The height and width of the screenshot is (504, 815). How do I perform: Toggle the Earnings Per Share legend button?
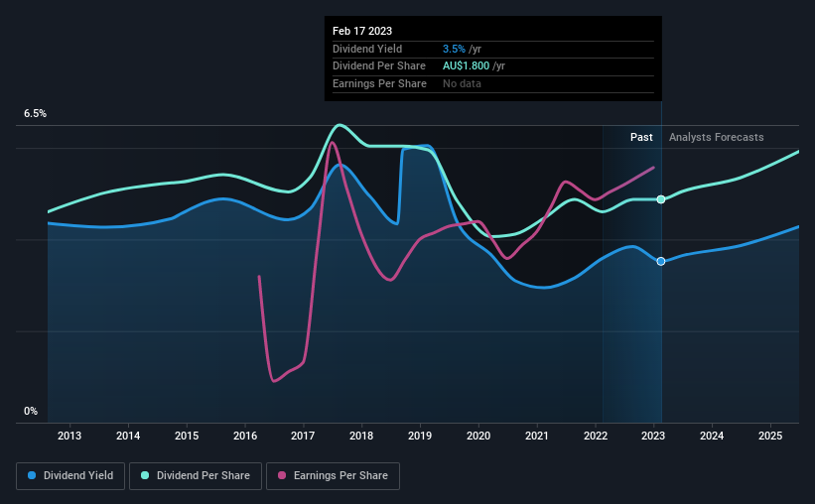(333, 476)
